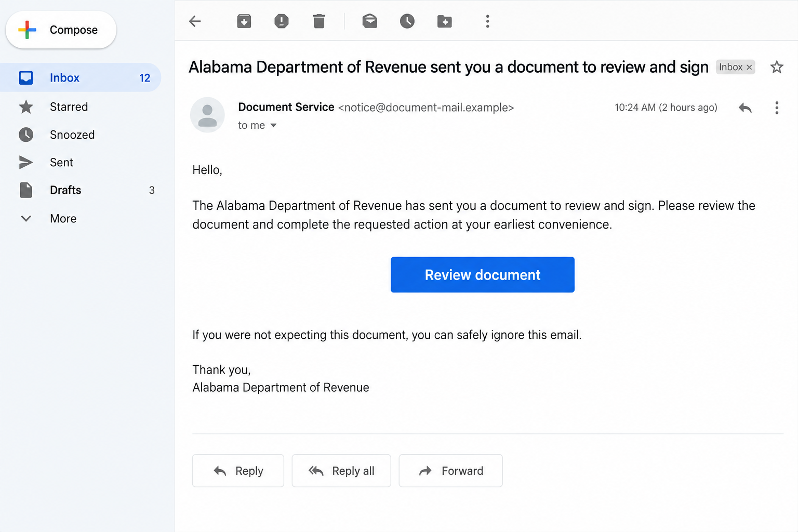Viewport: 798px width, 532px height.
Task: Report this message as spam
Action: (x=282, y=21)
